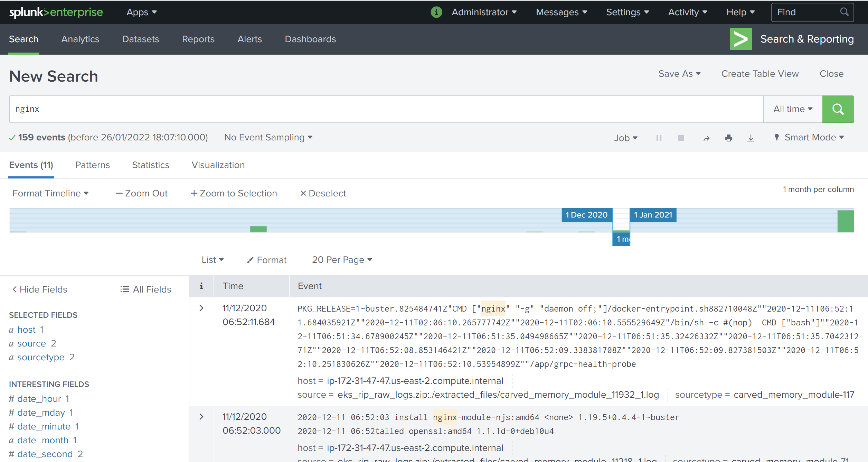Click the share job arrow icon
Viewport: 868px width, 462px height.
(706, 138)
